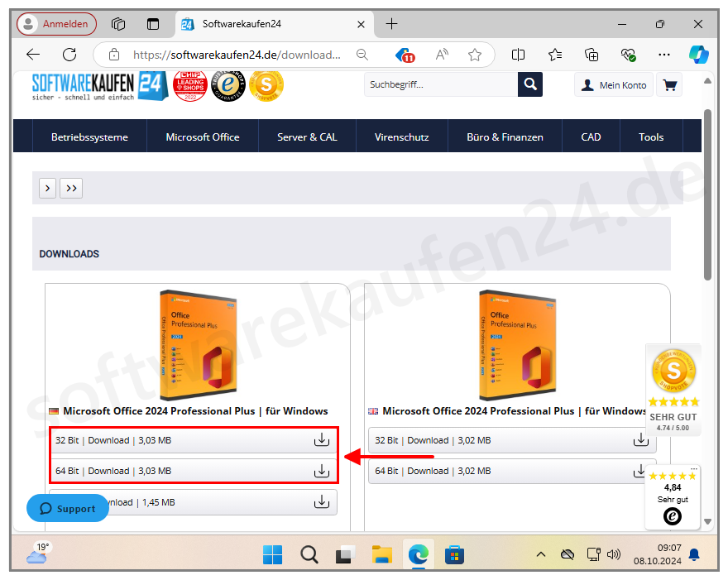Refresh the page with reload icon
This screenshot has width=728, height=580.
[69, 55]
